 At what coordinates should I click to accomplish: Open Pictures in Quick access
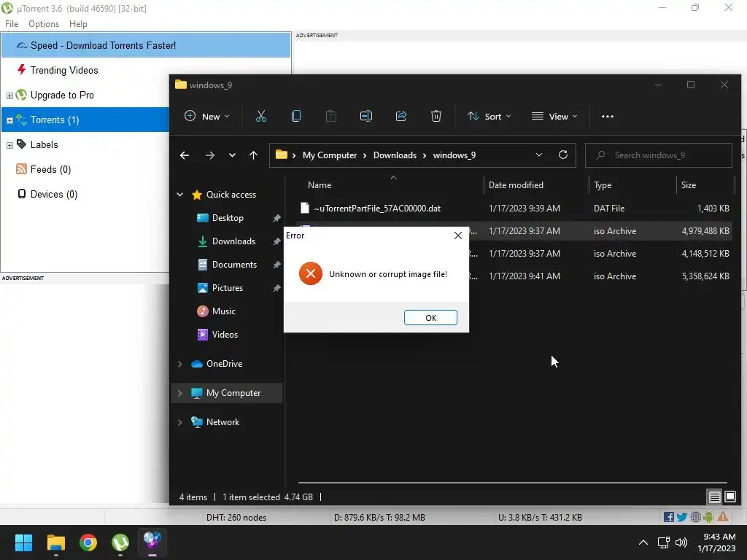pos(228,287)
